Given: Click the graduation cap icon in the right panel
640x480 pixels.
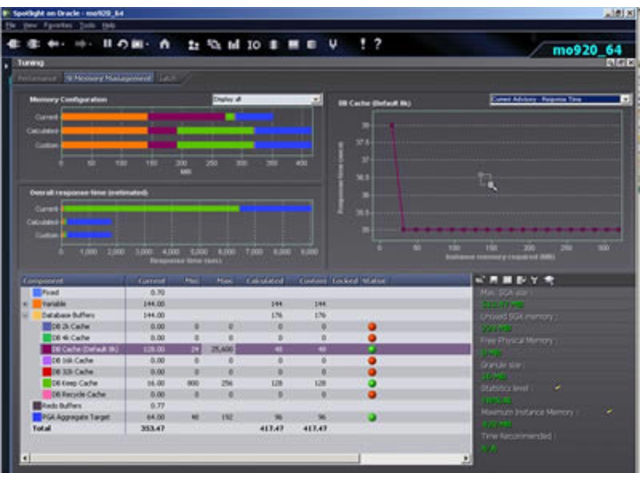Looking at the screenshot, I should click(x=549, y=280).
